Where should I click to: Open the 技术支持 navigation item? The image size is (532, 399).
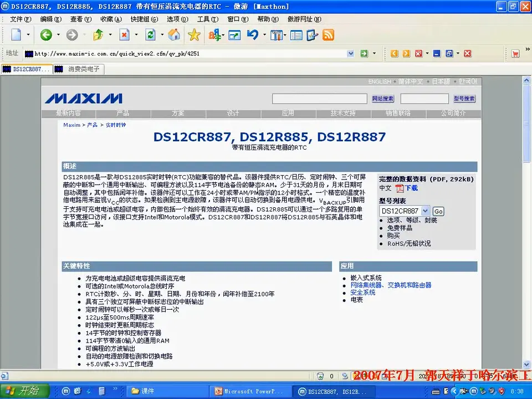tap(343, 113)
